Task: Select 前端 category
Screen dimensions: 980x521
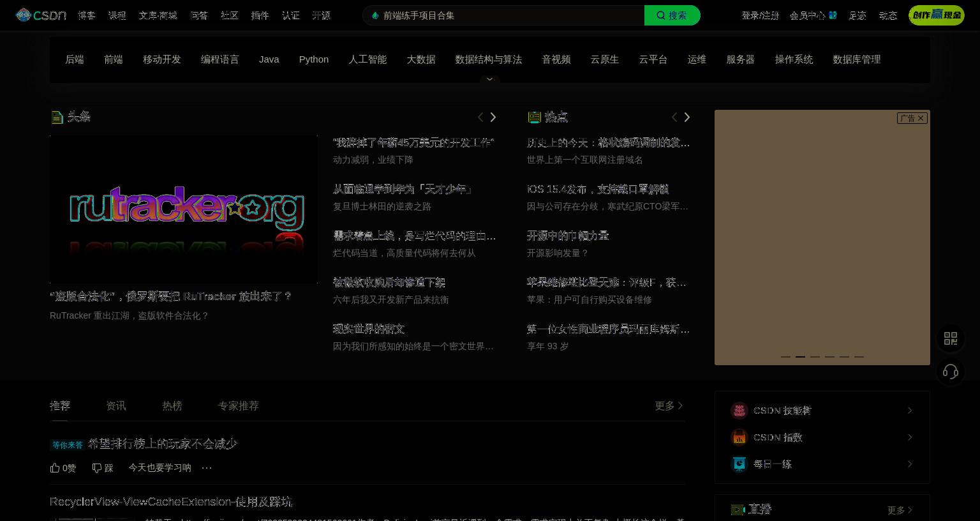Action: pos(114,59)
